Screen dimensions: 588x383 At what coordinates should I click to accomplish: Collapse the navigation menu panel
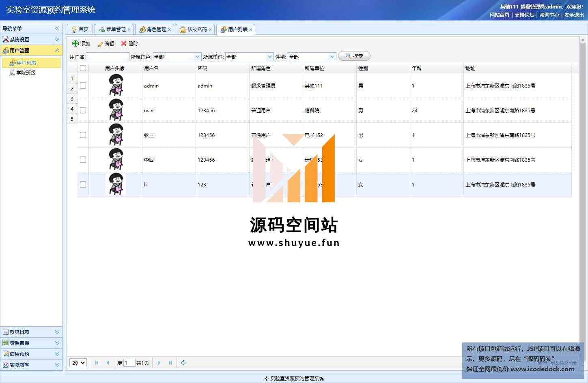[57, 28]
